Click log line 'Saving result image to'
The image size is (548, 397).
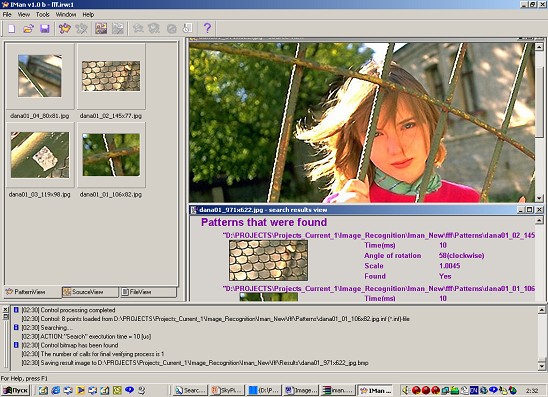(195, 363)
